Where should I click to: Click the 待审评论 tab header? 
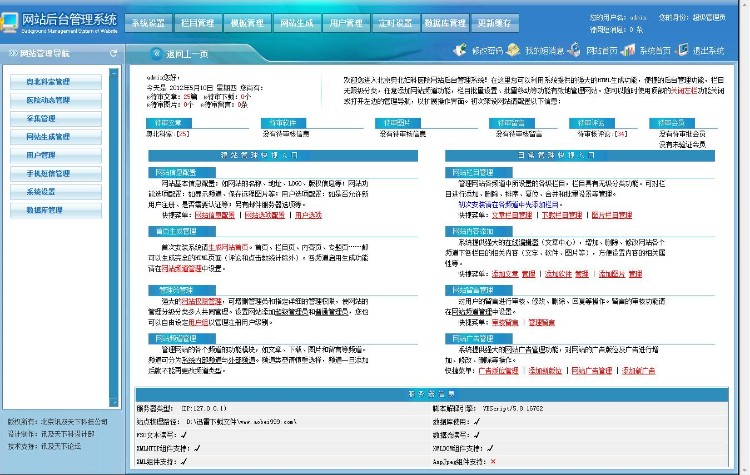click(x=592, y=123)
